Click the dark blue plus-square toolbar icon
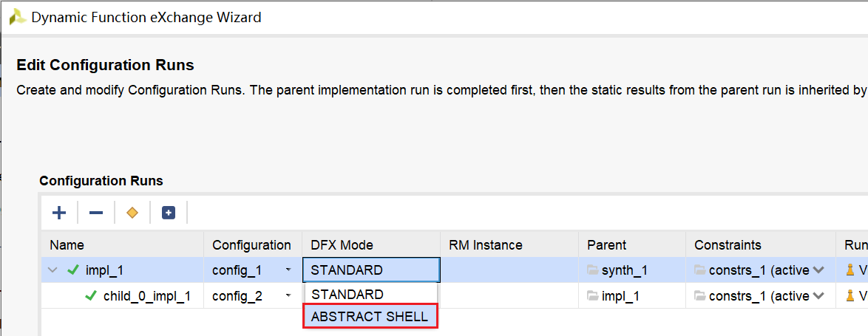Screen dimensions: 868x336 169,213
